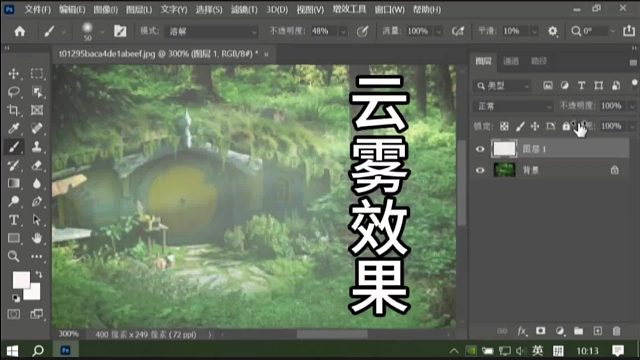Swap foreground and background colors
The image size is (640, 360).
point(38,274)
